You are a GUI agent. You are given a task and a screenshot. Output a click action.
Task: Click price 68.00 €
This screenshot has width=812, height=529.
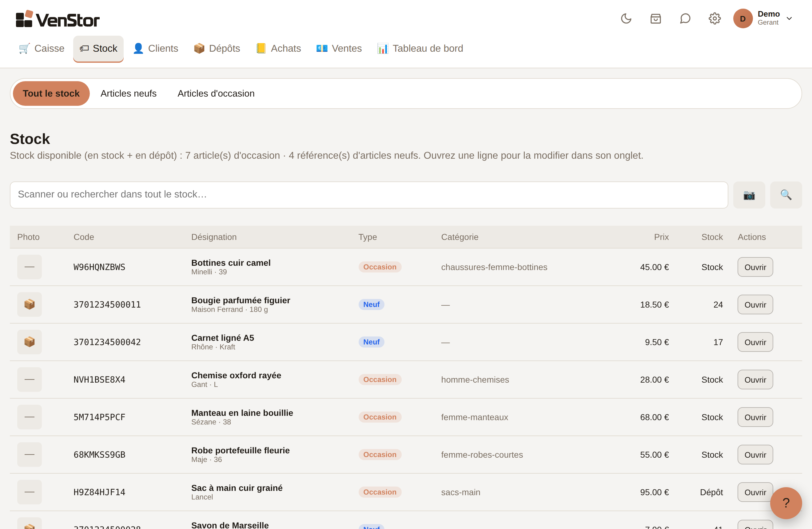pos(654,417)
